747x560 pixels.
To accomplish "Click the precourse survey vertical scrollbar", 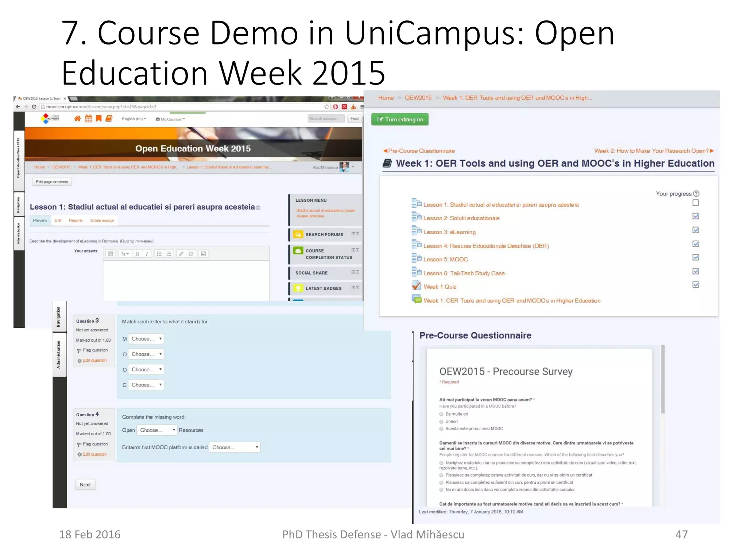I will point(663,379).
